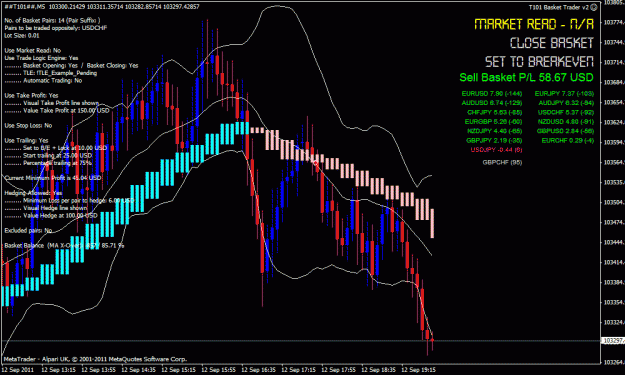Click Use Trade Logic Engine: Yes line

click(x=41, y=58)
